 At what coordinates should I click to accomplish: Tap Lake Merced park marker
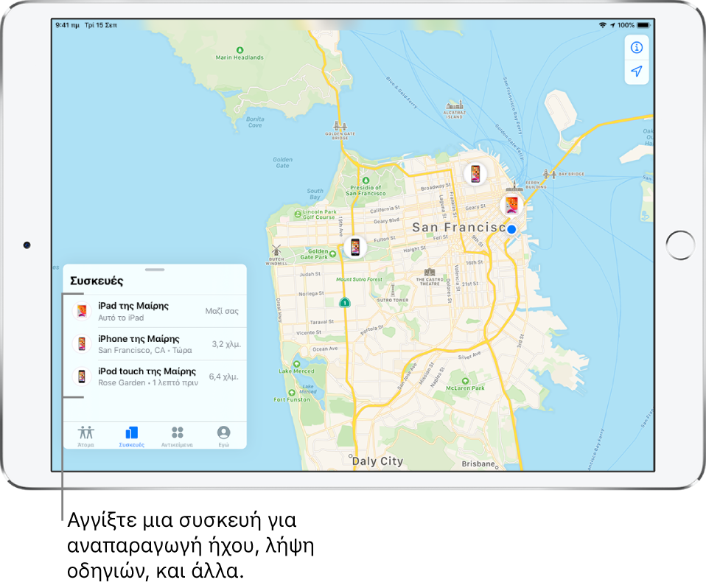pos(296,364)
